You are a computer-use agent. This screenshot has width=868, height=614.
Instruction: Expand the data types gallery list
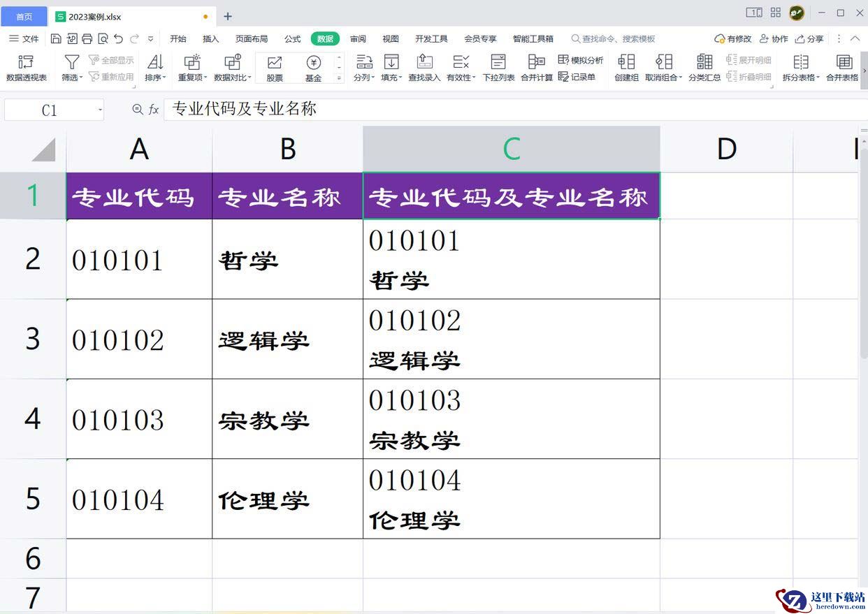tap(340, 79)
